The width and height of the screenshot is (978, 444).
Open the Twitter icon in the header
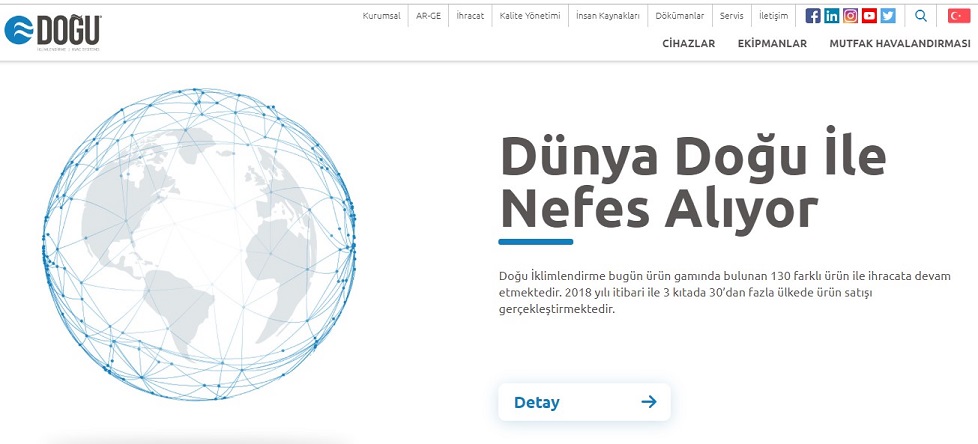click(888, 16)
